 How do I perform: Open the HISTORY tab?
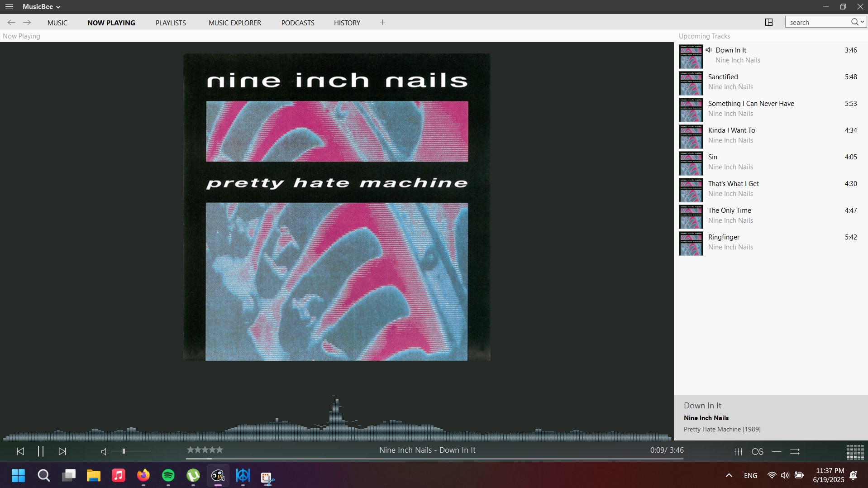[347, 23]
